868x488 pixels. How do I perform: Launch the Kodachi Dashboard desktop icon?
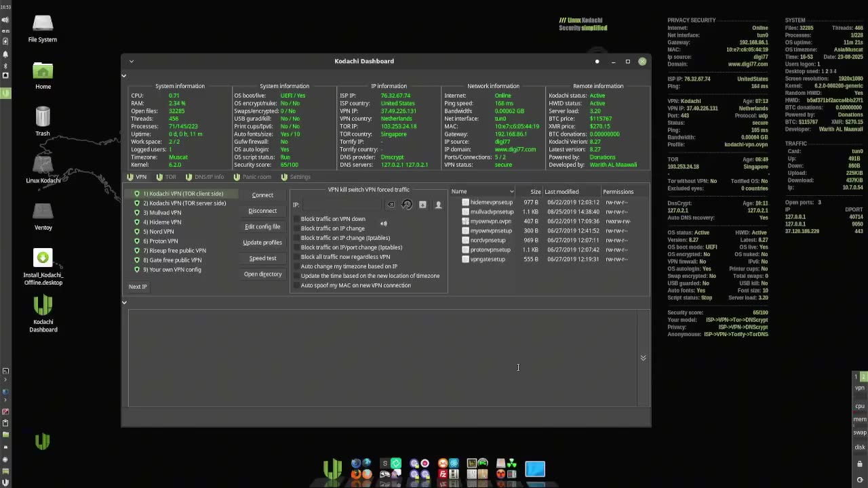coord(43,313)
